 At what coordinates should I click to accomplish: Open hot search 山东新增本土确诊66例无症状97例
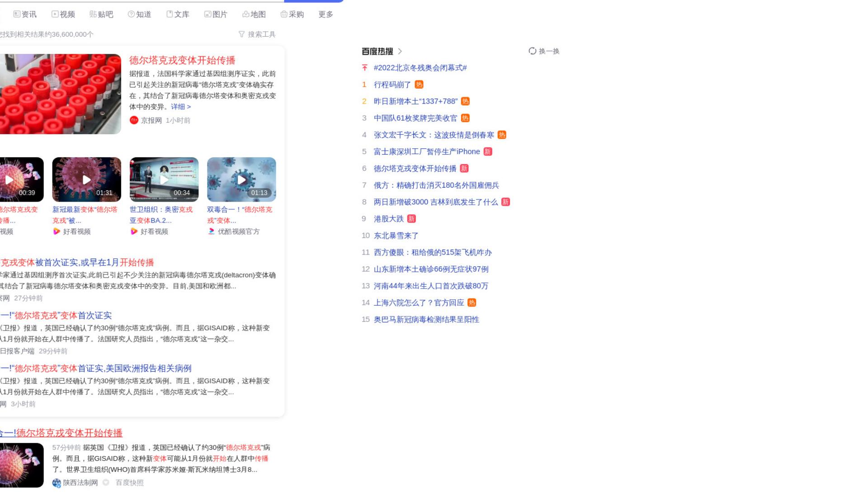[x=431, y=269]
